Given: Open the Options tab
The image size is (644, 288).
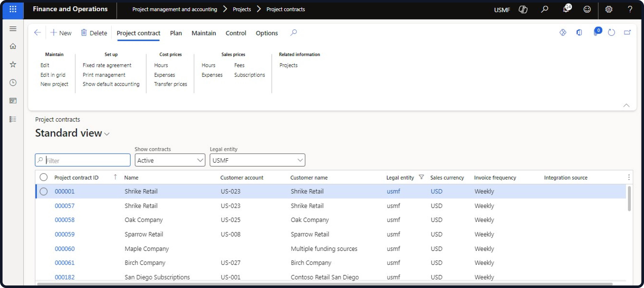Looking at the screenshot, I should point(266,33).
